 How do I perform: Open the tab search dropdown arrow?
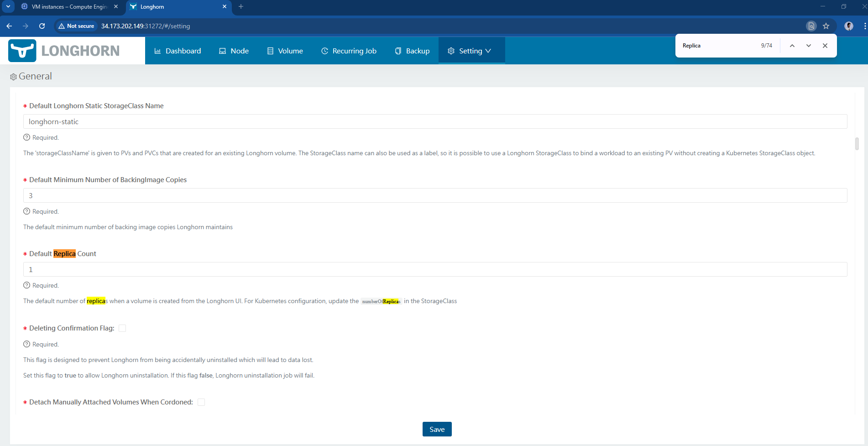pyautogui.click(x=8, y=7)
